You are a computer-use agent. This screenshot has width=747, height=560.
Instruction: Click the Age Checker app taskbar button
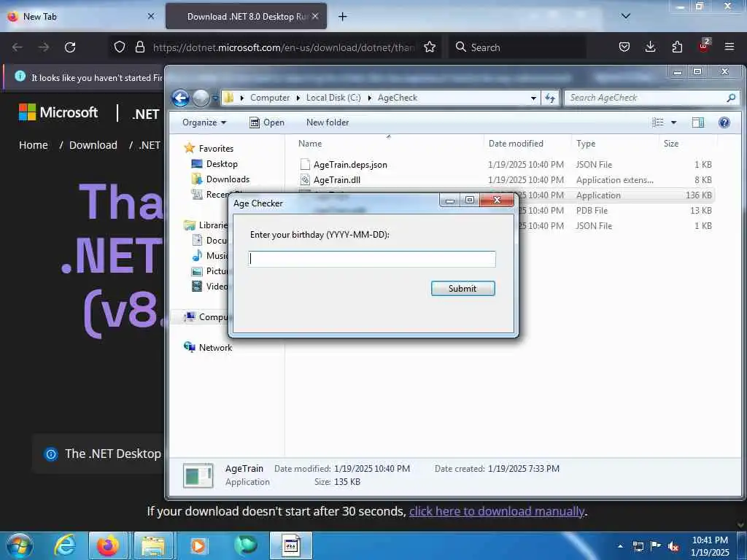(x=291, y=545)
